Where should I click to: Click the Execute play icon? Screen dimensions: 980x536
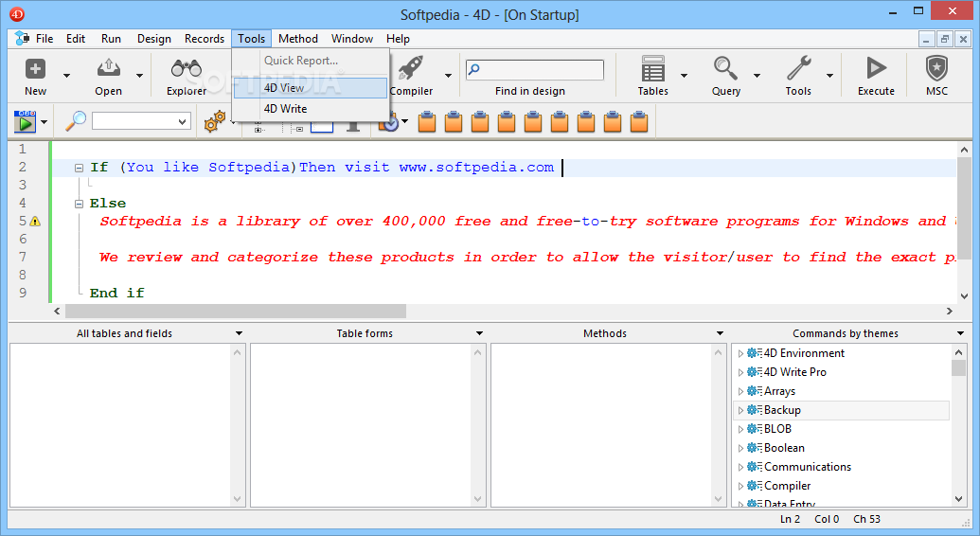coord(876,68)
